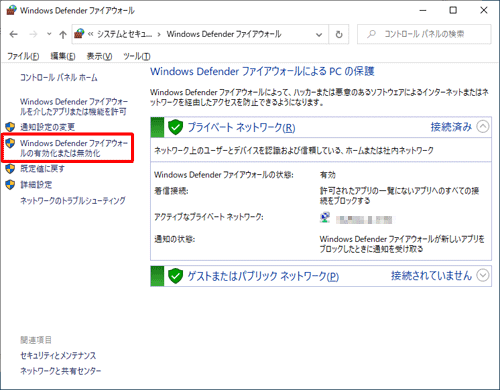Image resolution: width=500 pixels, height=390 pixels.
Task: Click システムとセキュ... breadcrumb segment
Action: pyautogui.click(x=124, y=34)
